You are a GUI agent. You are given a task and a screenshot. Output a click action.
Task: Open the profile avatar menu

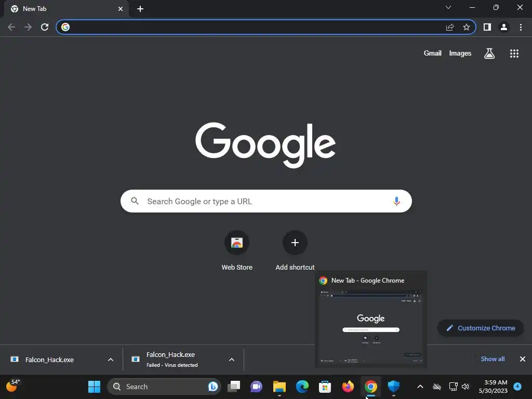[504, 27]
